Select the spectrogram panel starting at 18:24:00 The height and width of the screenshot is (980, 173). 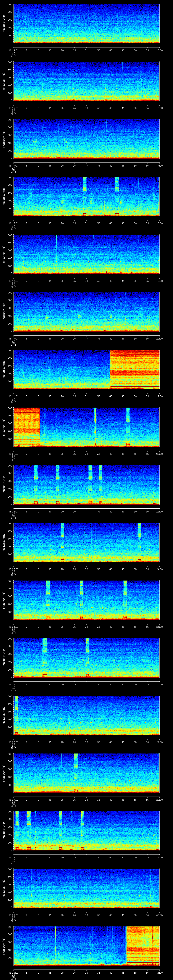(86, 600)
